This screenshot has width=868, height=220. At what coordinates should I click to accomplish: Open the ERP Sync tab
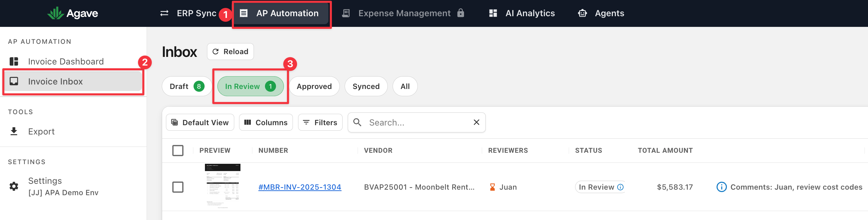[188, 13]
